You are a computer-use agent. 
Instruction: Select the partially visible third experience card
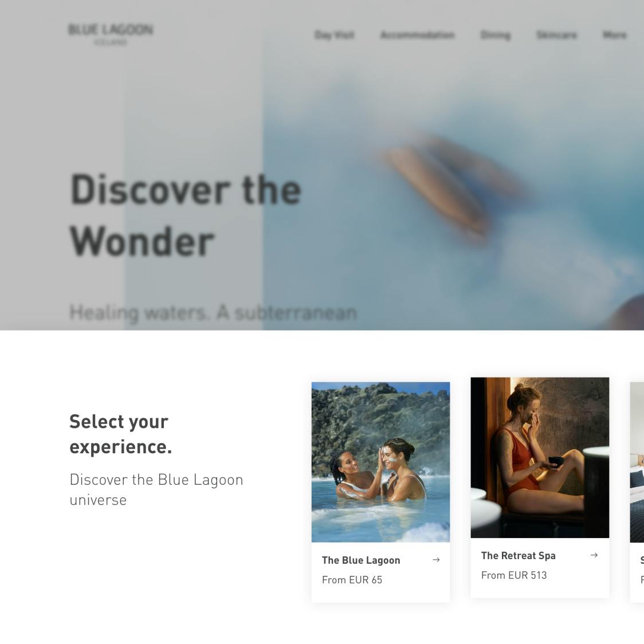click(637, 492)
